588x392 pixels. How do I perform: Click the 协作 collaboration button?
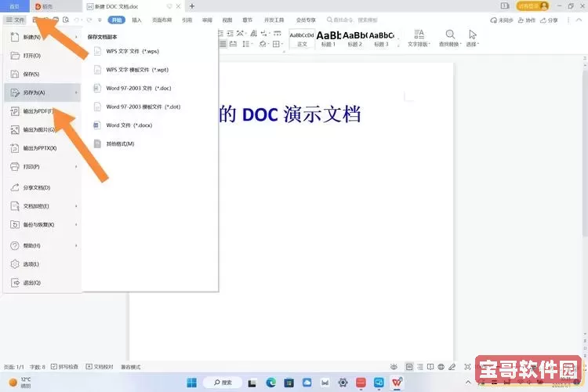pos(527,20)
